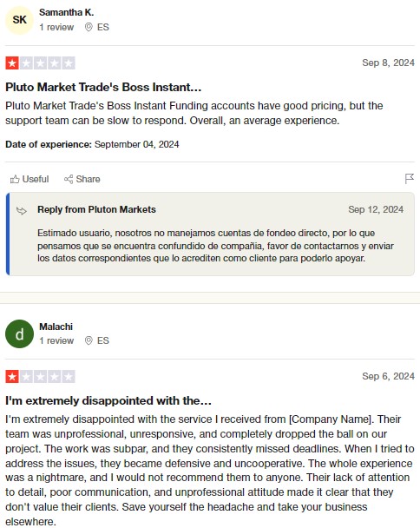Viewport: 420px width, 528px height.
Task: Open the SK profile avatar
Action: [19, 20]
